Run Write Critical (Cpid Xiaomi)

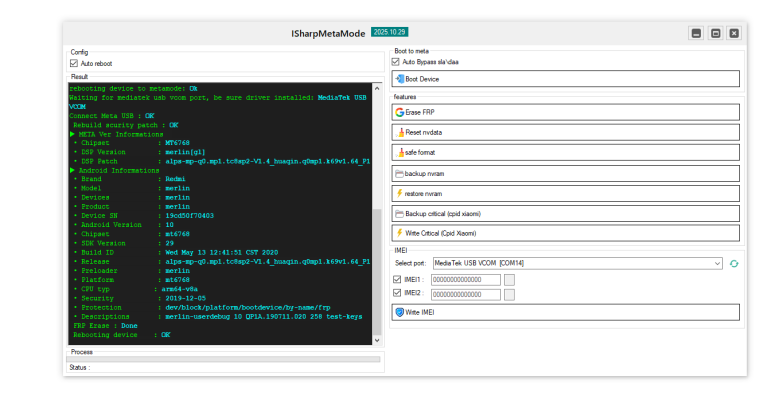pos(566,233)
